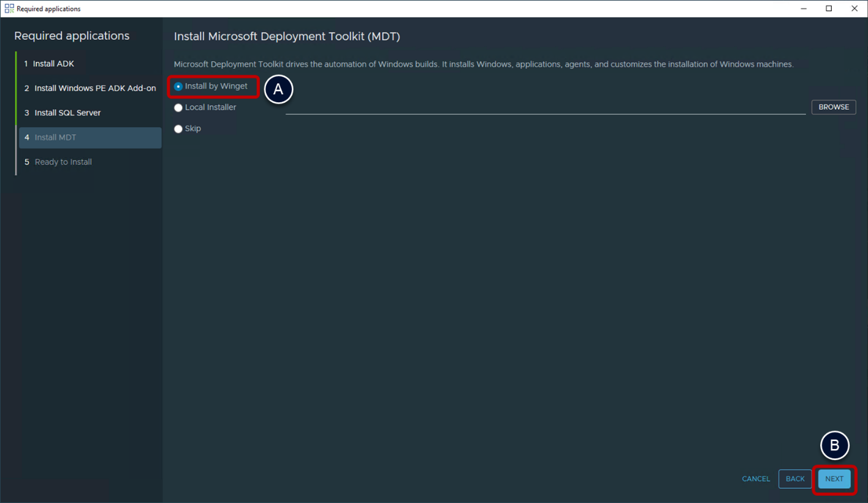Go back with the BACK button
This screenshot has width=868, height=503.
(795, 478)
